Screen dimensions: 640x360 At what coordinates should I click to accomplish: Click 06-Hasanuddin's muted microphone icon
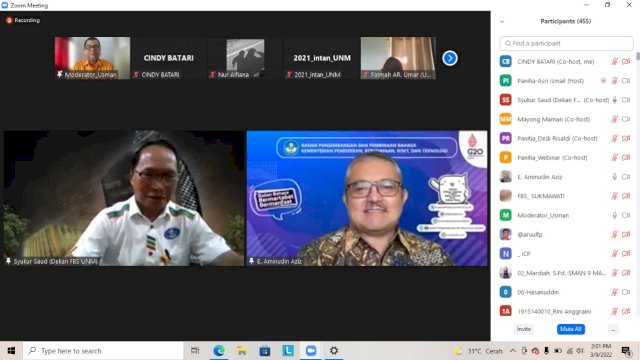614,292
